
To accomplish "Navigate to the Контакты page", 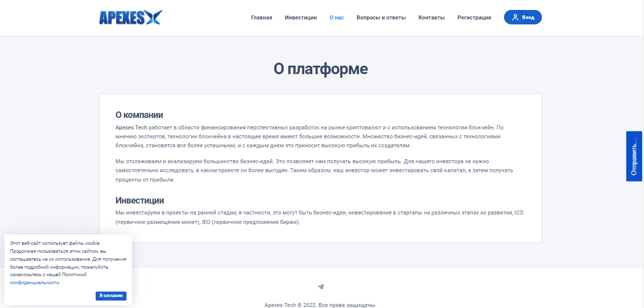I will click(x=431, y=17).
